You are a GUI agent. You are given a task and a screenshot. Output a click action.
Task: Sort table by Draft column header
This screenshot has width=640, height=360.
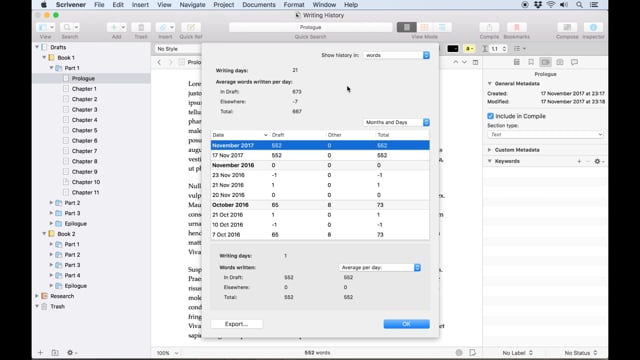click(297, 135)
